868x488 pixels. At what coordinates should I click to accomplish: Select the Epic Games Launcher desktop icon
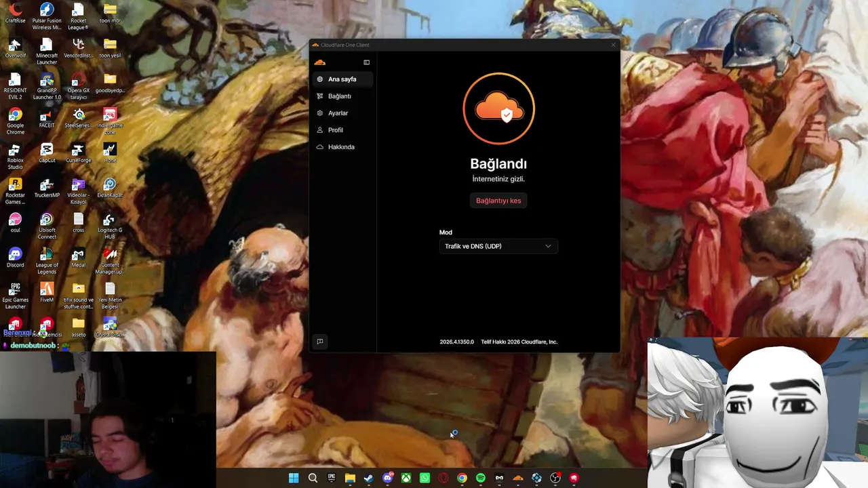click(15, 296)
